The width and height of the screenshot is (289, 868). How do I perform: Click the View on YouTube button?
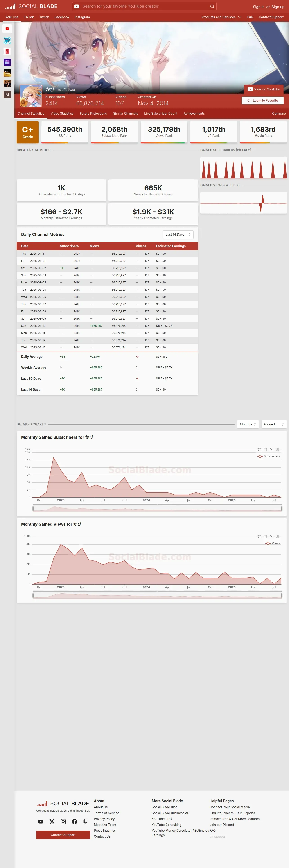tap(264, 89)
